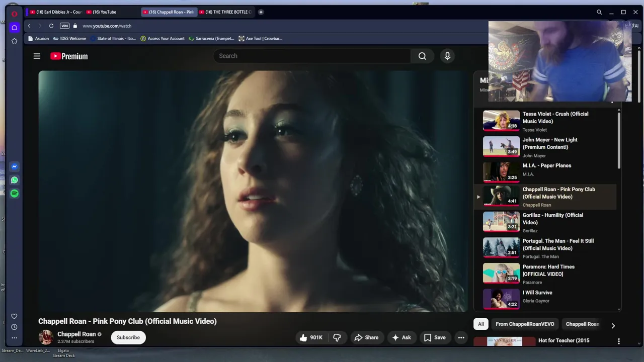
Task: Open State of Illinois bookmark
Action: 113,38
